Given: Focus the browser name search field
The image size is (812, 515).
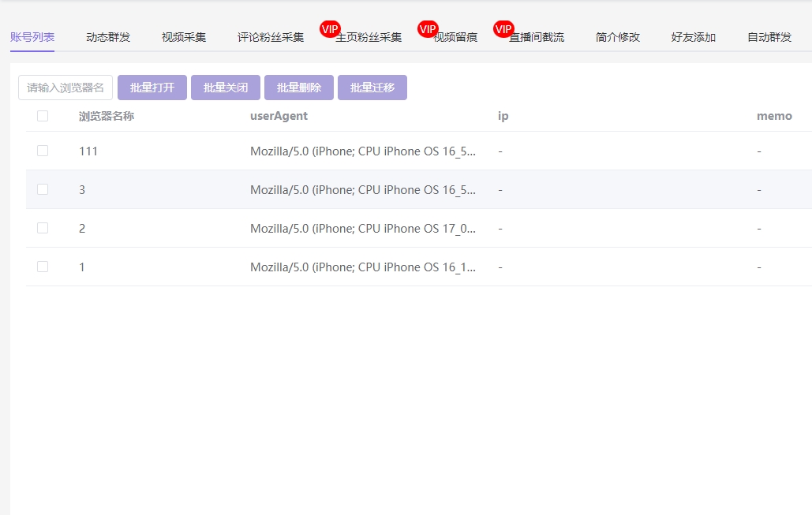Looking at the screenshot, I should point(65,88).
